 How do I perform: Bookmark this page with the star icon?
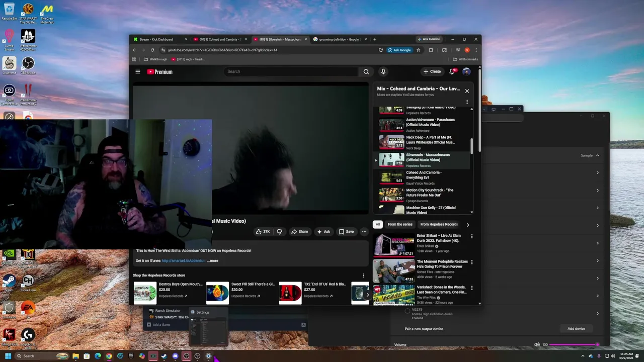click(x=418, y=50)
